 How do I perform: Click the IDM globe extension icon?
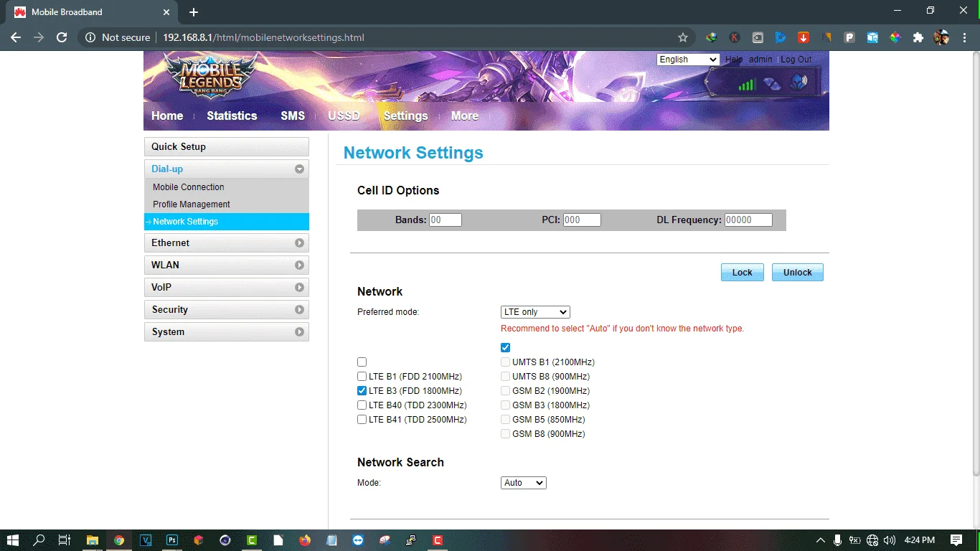click(712, 37)
